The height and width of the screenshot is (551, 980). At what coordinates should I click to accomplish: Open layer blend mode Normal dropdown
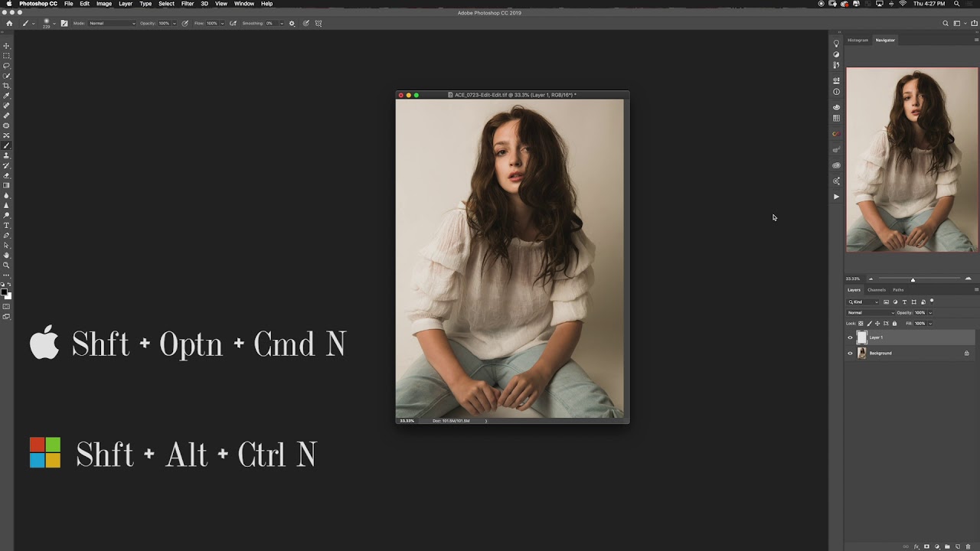coord(871,313)
